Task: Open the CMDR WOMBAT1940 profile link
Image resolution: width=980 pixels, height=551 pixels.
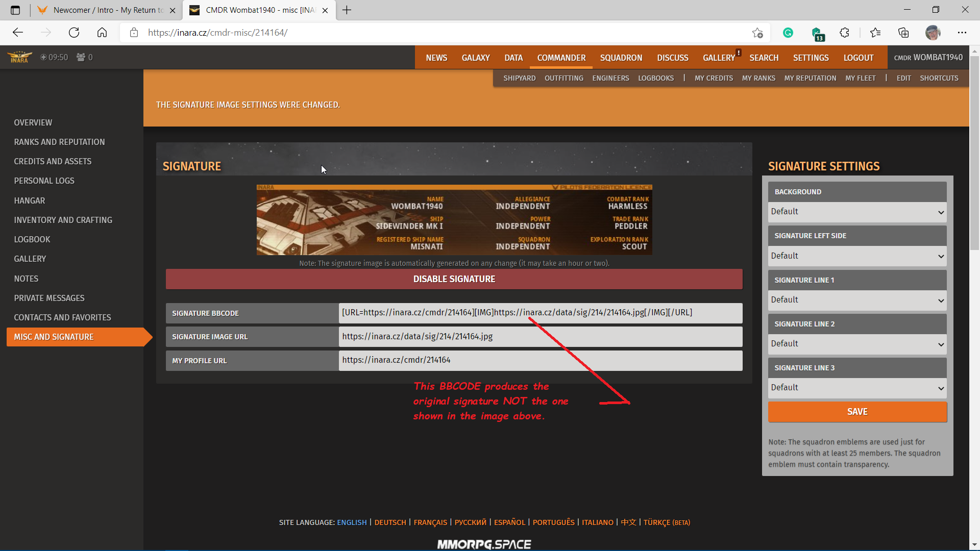Action: [928, 58]
